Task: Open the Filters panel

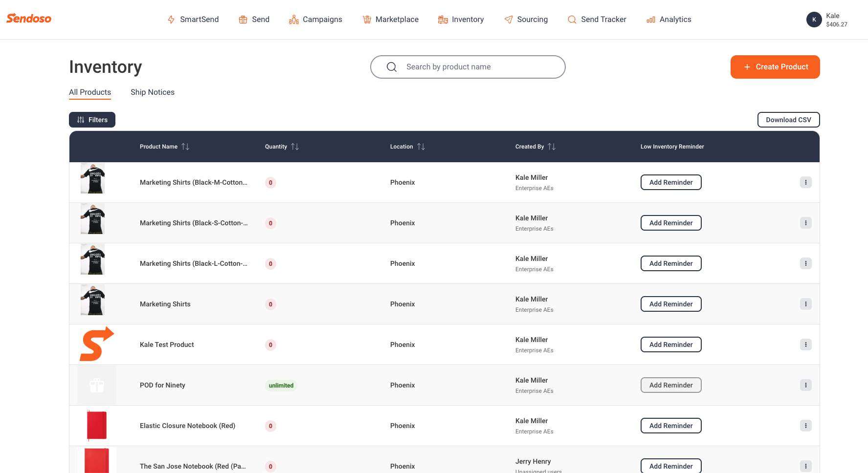Action: 92,120
